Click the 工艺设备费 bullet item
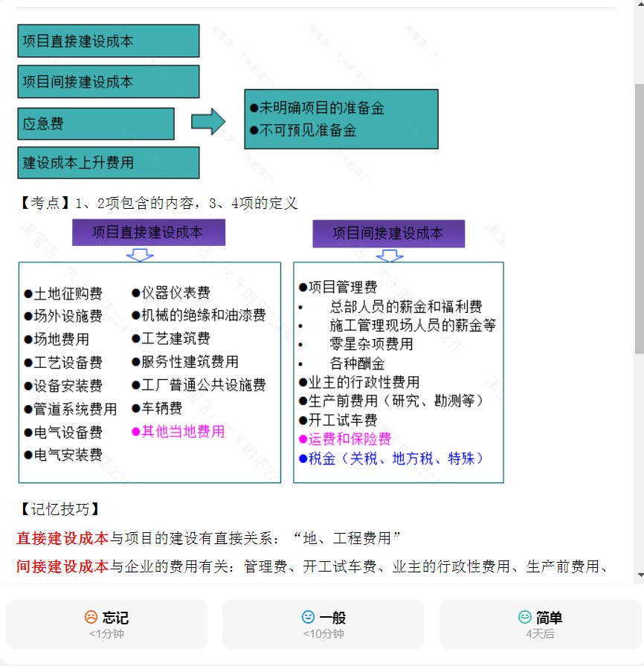 pyautogui.click(x=63, y=363)
